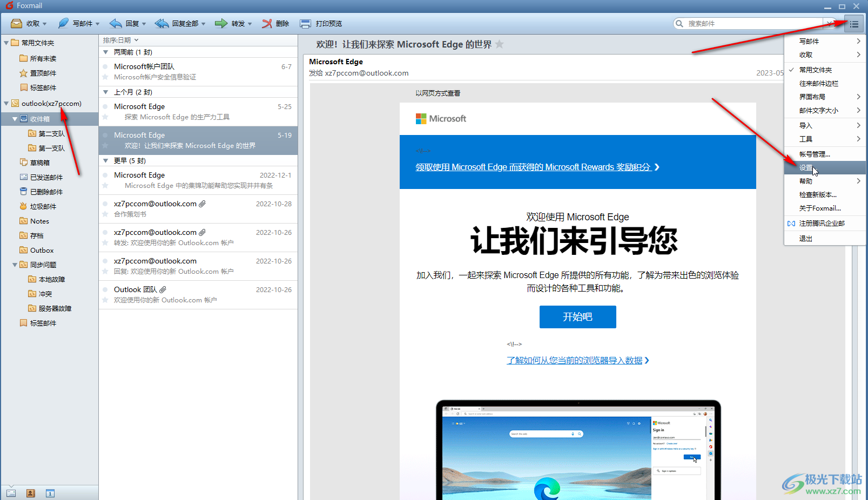Open the contacts view icon in bottom bar
This screenshot has width=868, height=500.
coord(31,493)
